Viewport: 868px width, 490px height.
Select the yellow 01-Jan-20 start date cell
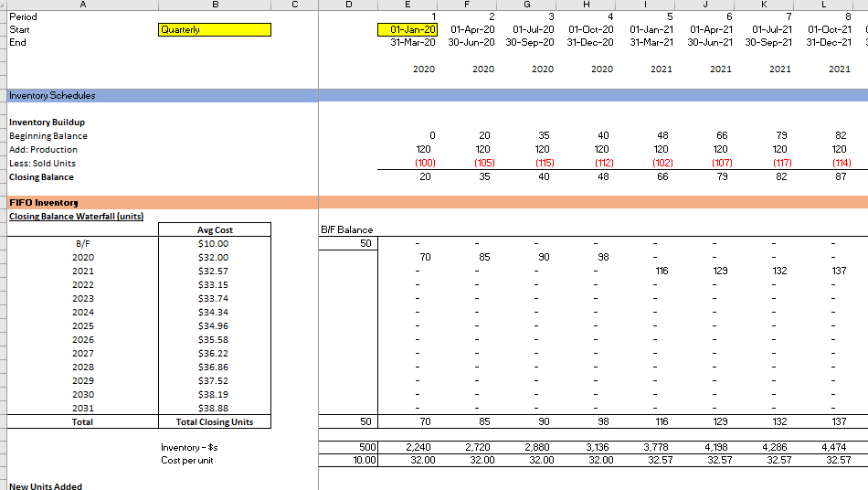tap(408, 30)
